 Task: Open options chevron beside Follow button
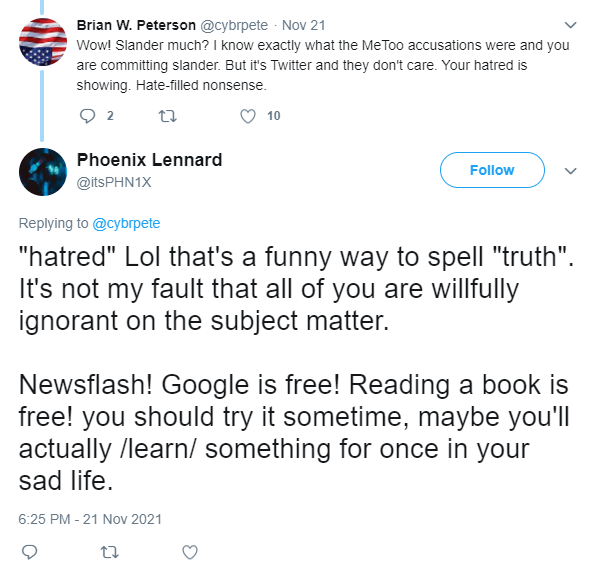coord(570,171)
